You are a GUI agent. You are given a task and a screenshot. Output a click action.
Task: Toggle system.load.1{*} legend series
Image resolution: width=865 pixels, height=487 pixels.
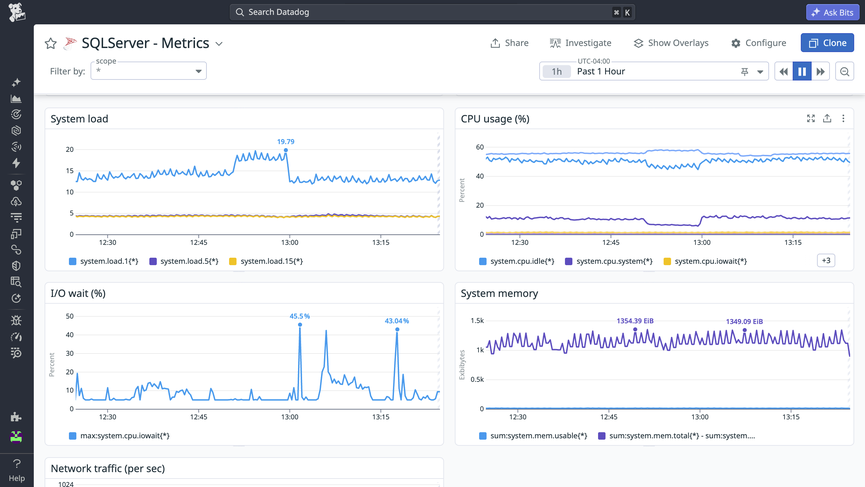pyautogui.click(x=103, y=261)
